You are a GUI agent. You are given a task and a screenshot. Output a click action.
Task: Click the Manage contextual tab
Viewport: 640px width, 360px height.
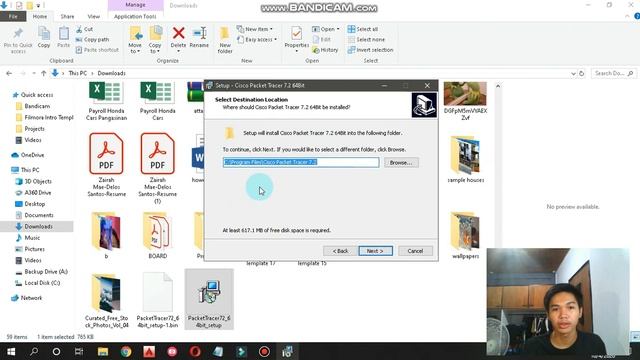pyautogui.click(x=136, y=5)
